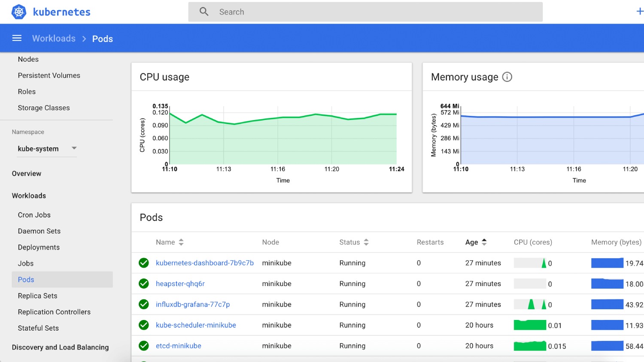Open the etcd-minikube pod link
Screen dimensions: 644x362
179,346
